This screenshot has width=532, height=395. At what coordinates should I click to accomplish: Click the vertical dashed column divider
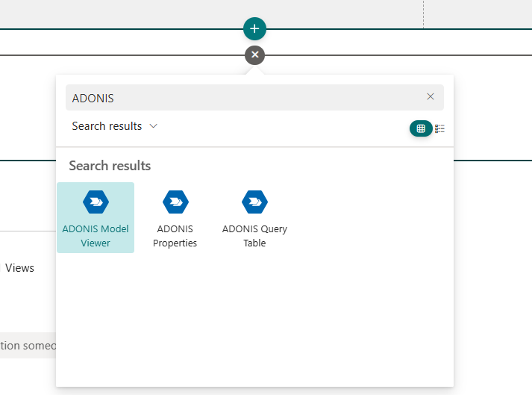[423, 13]
